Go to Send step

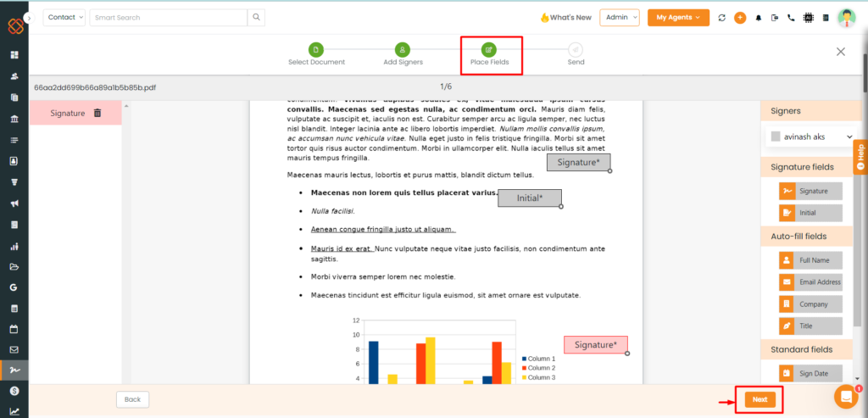click(576, 55)
